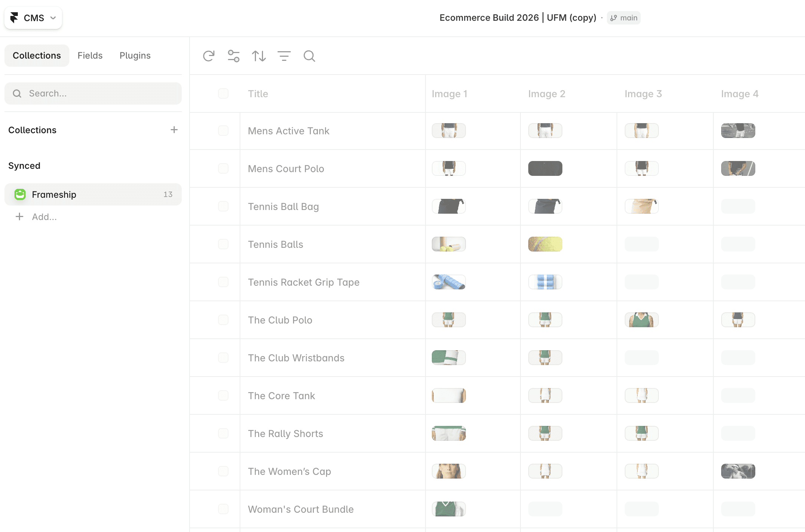Click empty Image 2 cell for Woman's Court Bundle

tap(545, 509)
